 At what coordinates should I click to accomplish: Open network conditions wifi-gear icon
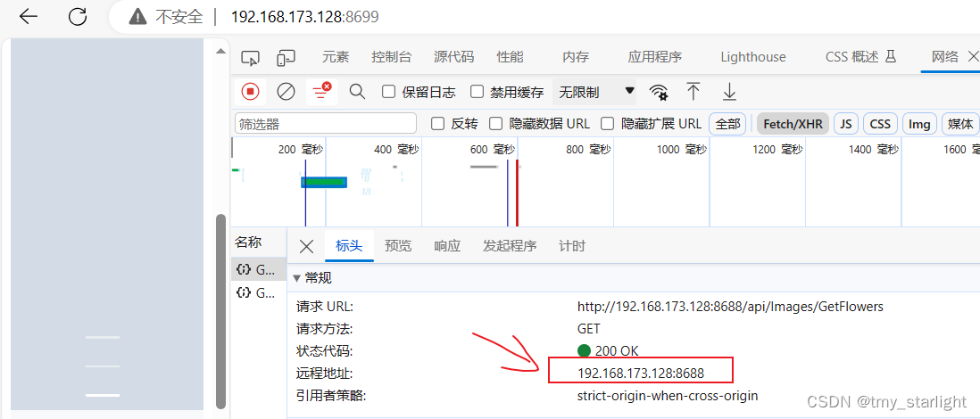click(658, 93)
